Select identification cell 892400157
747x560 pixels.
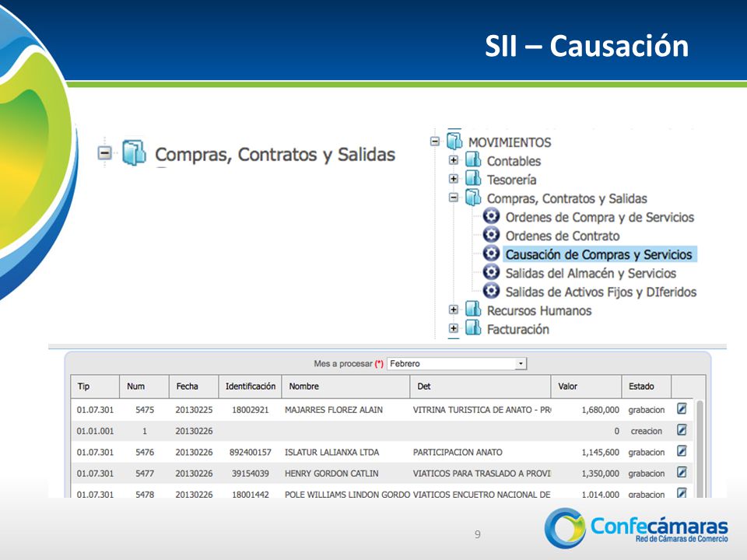pos(250,452)
